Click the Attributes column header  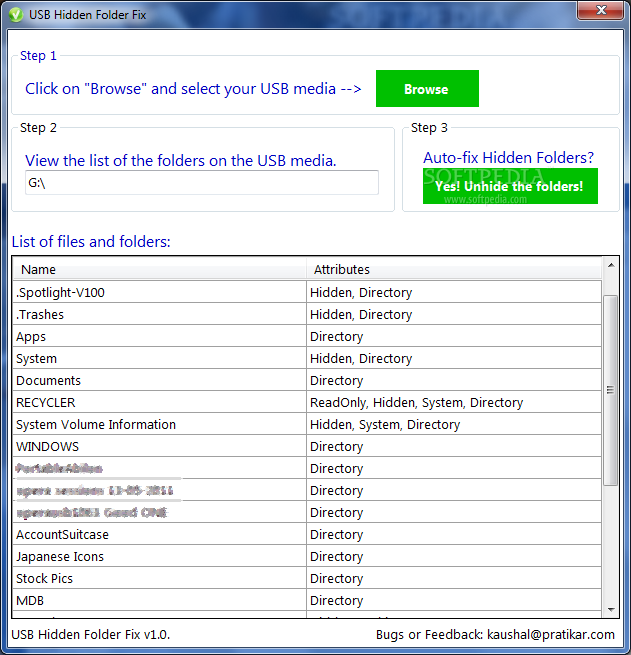(454, 269)
